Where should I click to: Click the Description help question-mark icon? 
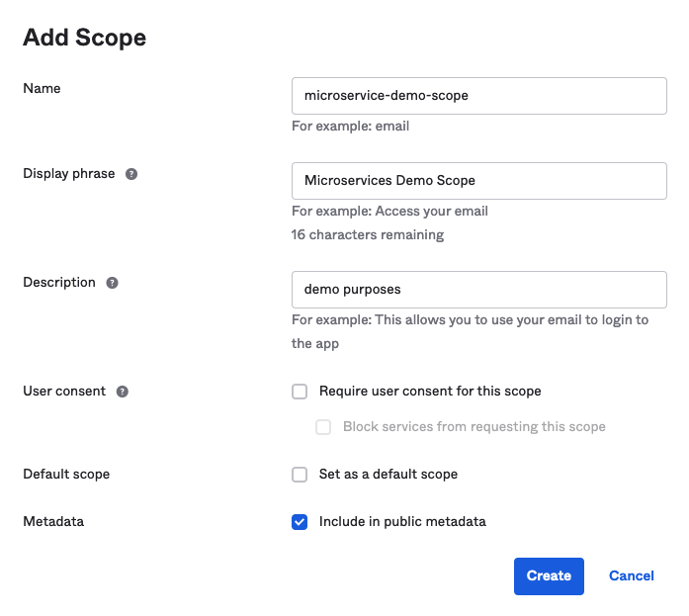pyautogui.click(x=112, y=283)
